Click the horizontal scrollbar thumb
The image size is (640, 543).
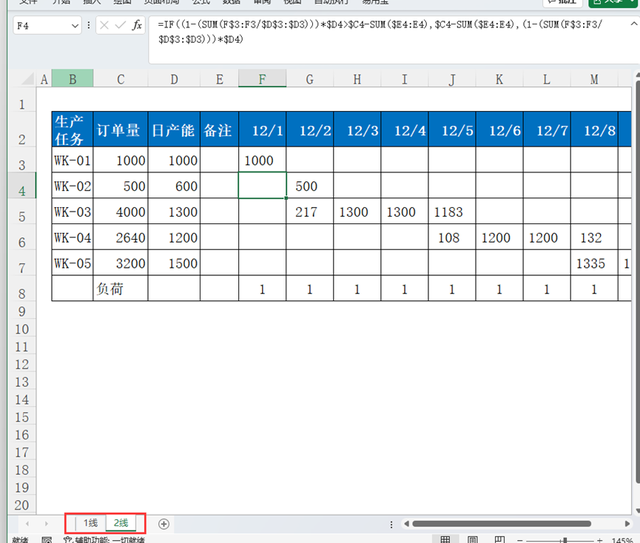pyautogui.click(x=502, y=523)
